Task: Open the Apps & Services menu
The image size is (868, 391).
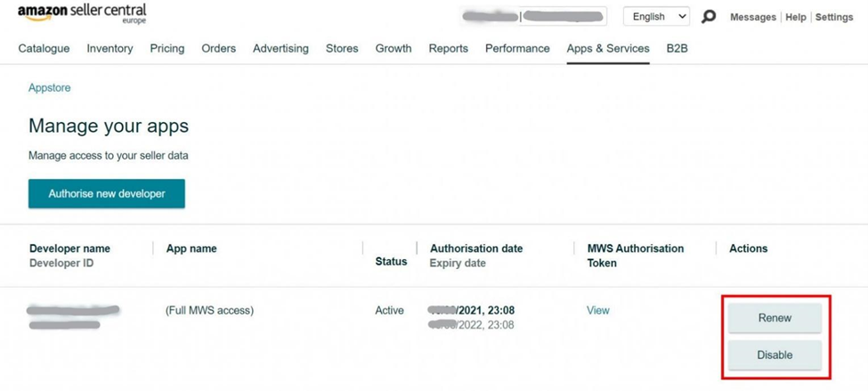Action: pos(608,49)
